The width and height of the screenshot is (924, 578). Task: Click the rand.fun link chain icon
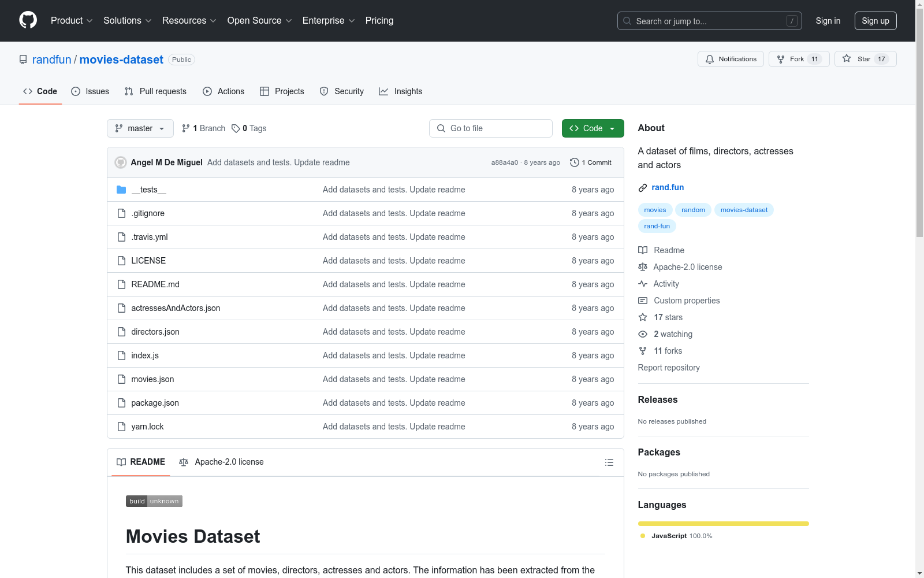click(x=643, y=188)
